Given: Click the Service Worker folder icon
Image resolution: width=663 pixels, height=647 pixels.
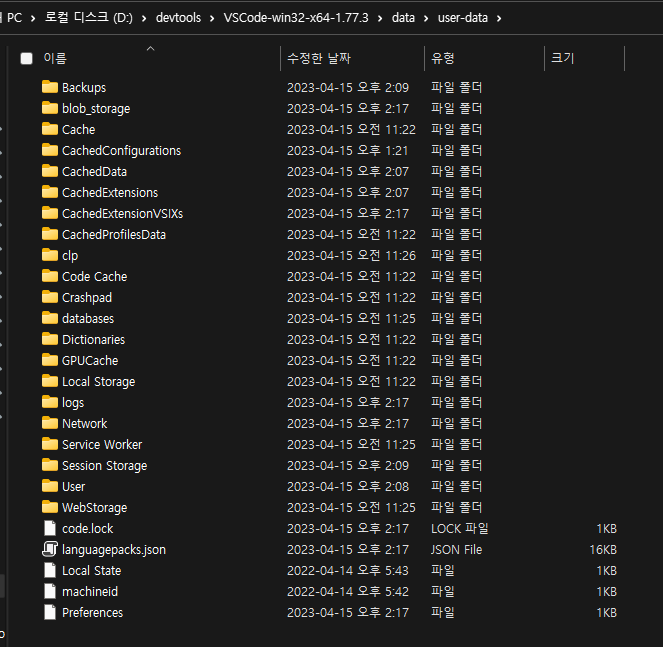Looking at the screenshot, I should tap(50, 444).
